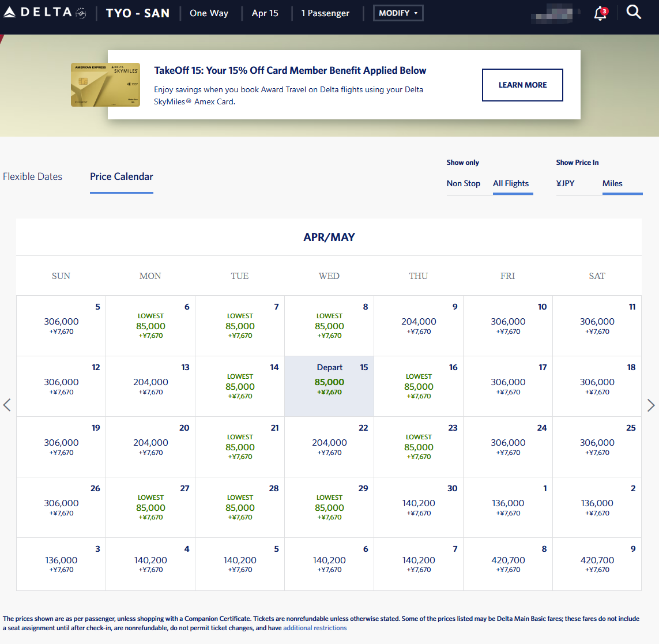Select April 16 lowest fare
This screenshot has width=659, height=644.
419,386
